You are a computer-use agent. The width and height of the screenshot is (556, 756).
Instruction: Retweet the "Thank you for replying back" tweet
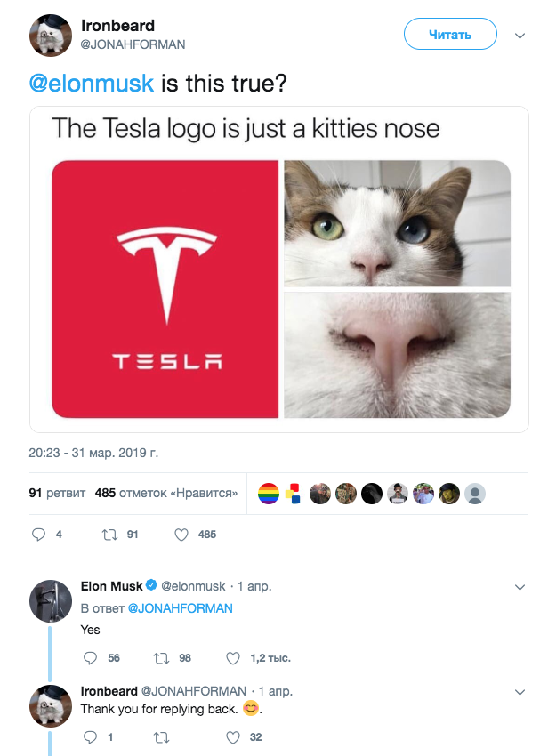(x=161, y=737)
